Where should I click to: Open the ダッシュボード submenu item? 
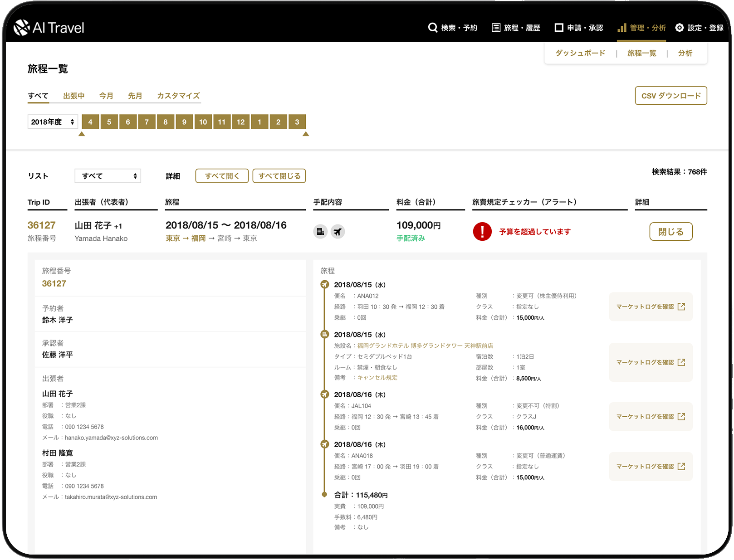point(580,54)
